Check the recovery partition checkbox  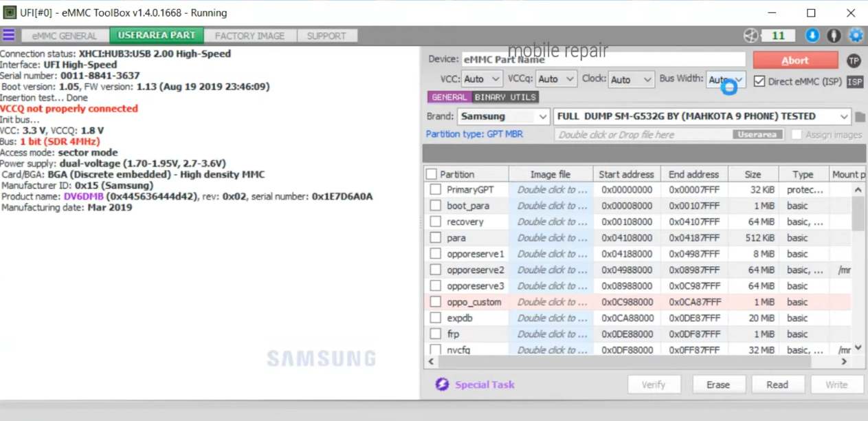[435, 222]
